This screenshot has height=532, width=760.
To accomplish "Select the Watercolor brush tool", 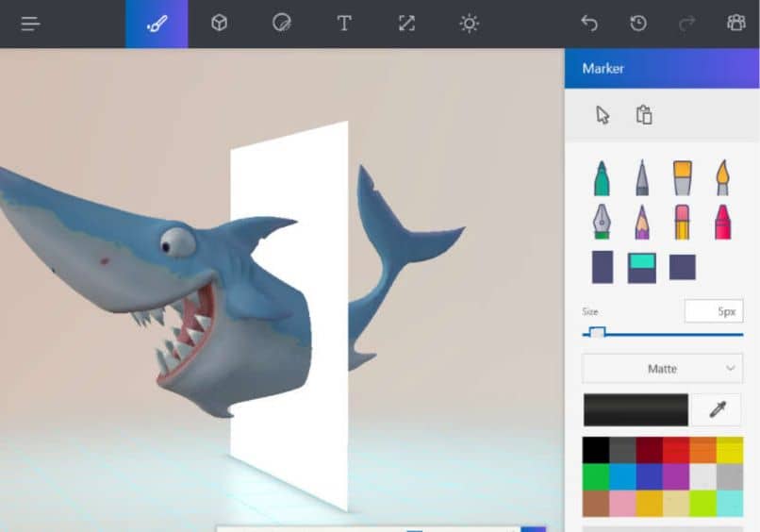I will [722, 177].
